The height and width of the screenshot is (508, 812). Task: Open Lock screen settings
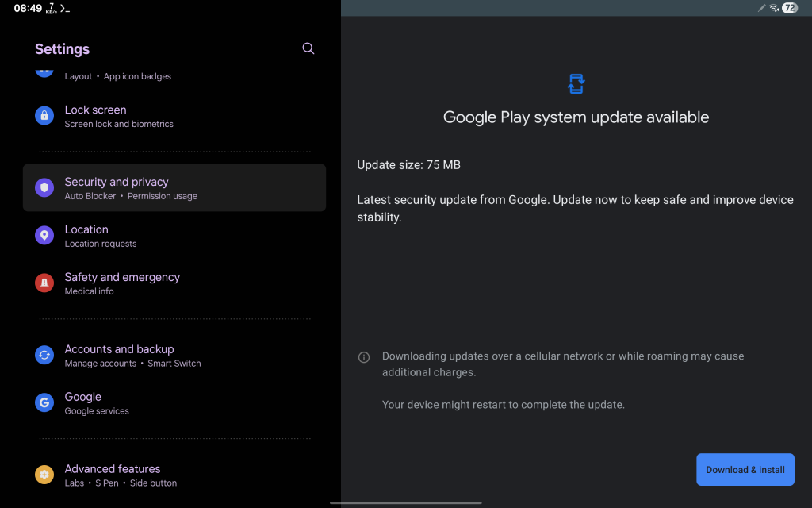(174, 116)
